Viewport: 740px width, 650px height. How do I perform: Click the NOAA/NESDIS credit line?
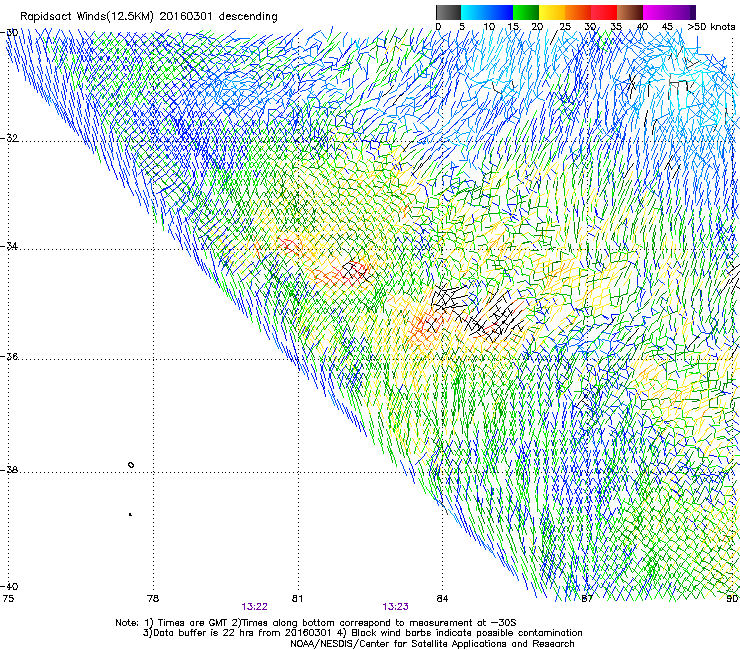tap(432, 644)
